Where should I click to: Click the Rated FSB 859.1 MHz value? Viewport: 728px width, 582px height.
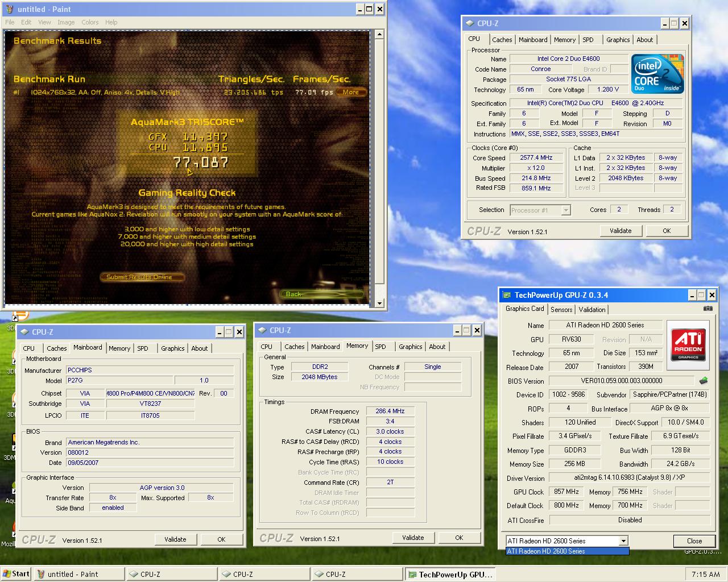536,188
